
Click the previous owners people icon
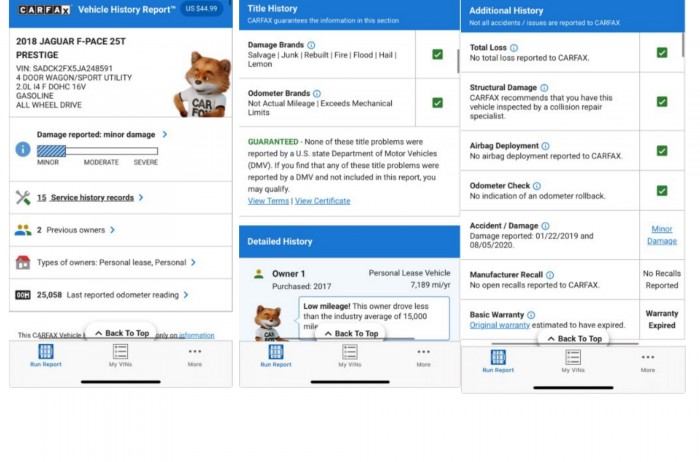click(x=23, y=230)
